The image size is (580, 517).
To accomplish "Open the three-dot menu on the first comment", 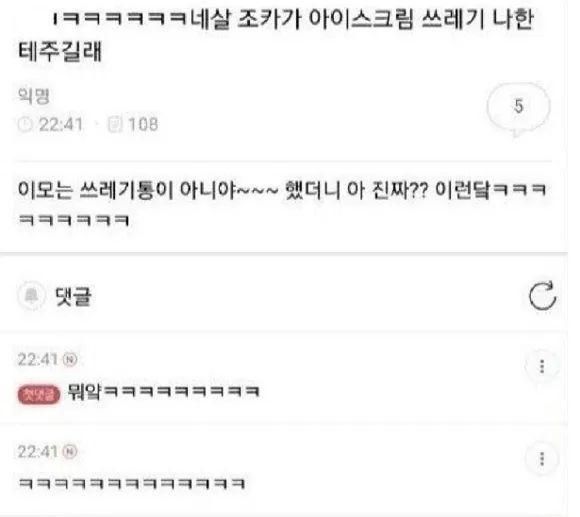I will (x=542, y=366).
